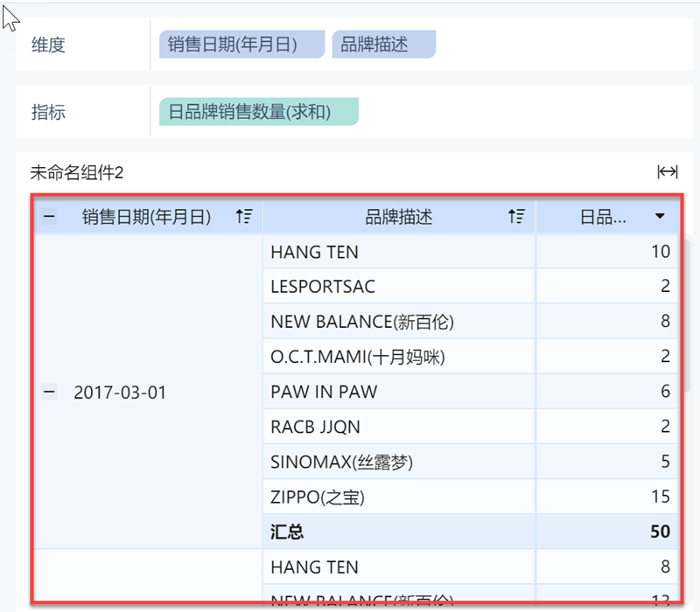Select the 品牌描述 dimension tag

pos(383,44)
